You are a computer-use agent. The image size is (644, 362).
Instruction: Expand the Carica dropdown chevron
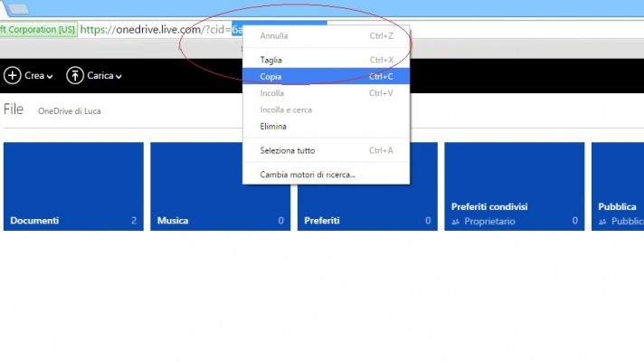click(118, 76)
